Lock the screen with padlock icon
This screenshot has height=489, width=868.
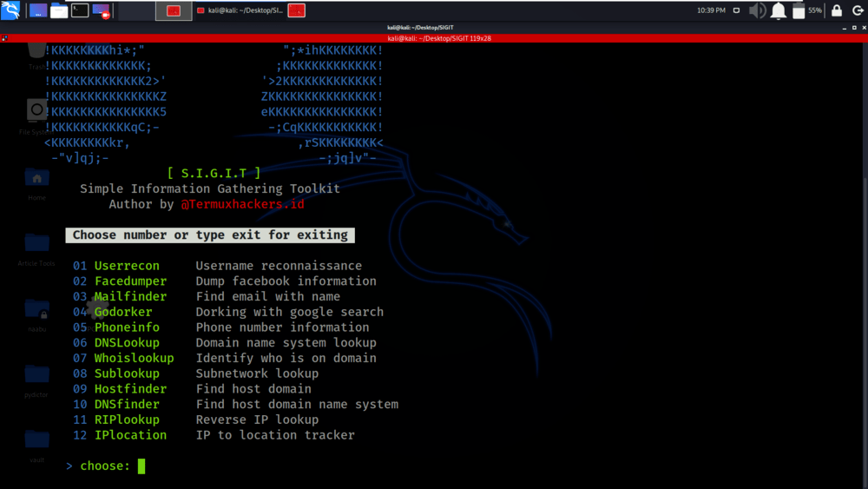(x=837, y=10)
